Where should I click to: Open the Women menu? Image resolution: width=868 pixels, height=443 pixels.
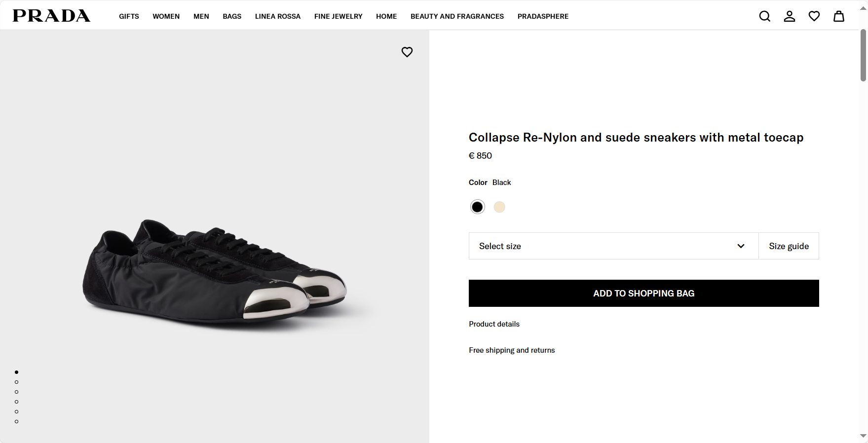click(166, 16)
